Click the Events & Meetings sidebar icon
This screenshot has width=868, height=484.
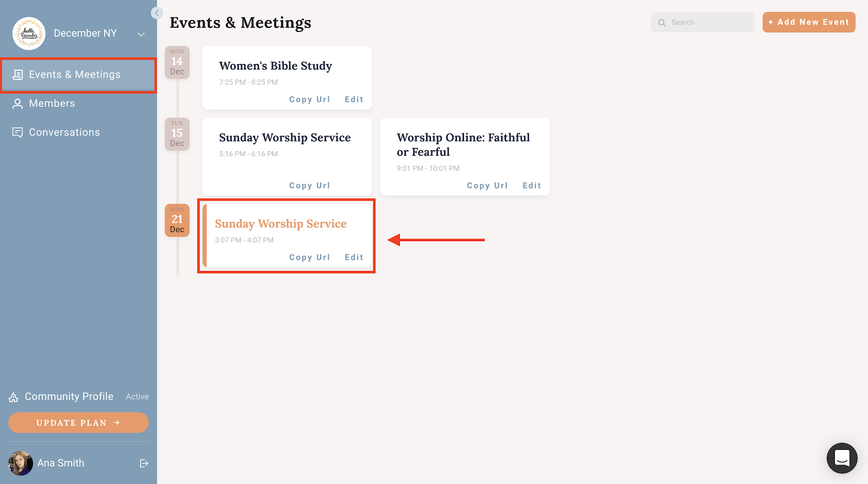tap(18, 75)
